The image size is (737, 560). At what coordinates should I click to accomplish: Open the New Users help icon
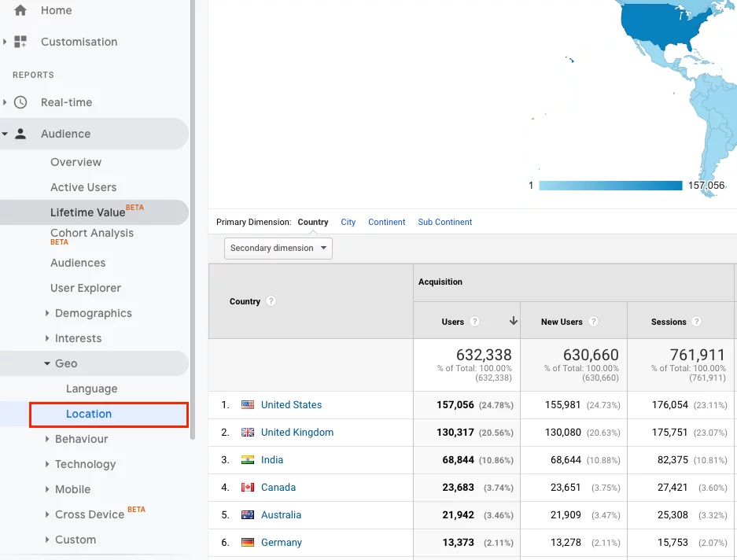point(595,322)
